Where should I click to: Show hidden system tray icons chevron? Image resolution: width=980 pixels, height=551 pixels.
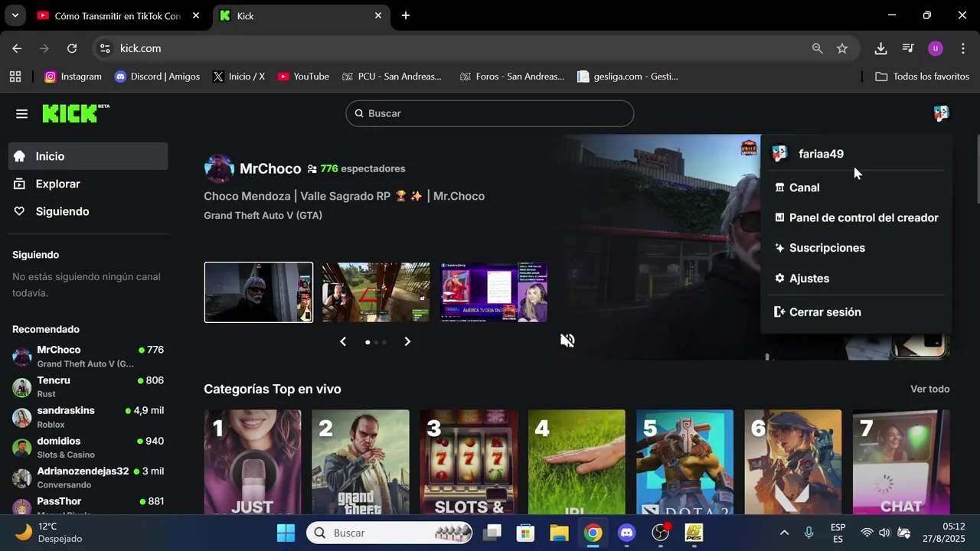click(x=784, y=533)
